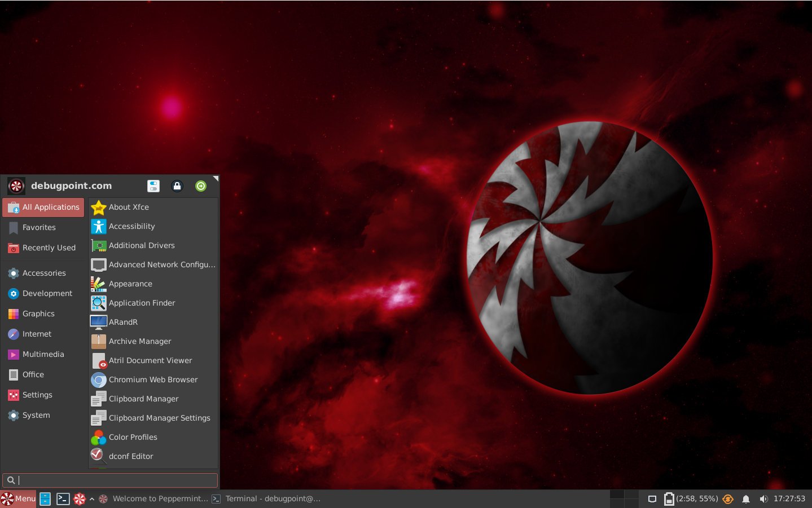
Task: Open the Menu from the taskbar button
Action: [x=18, y=498]
